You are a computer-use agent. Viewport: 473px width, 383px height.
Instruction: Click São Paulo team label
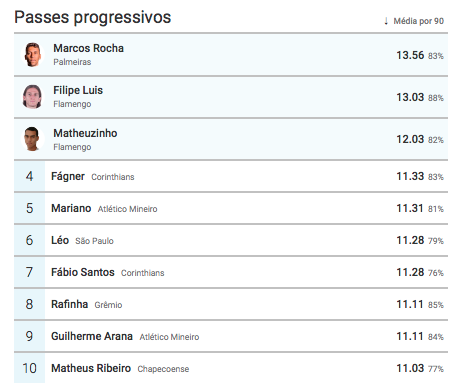click(94, 241)
